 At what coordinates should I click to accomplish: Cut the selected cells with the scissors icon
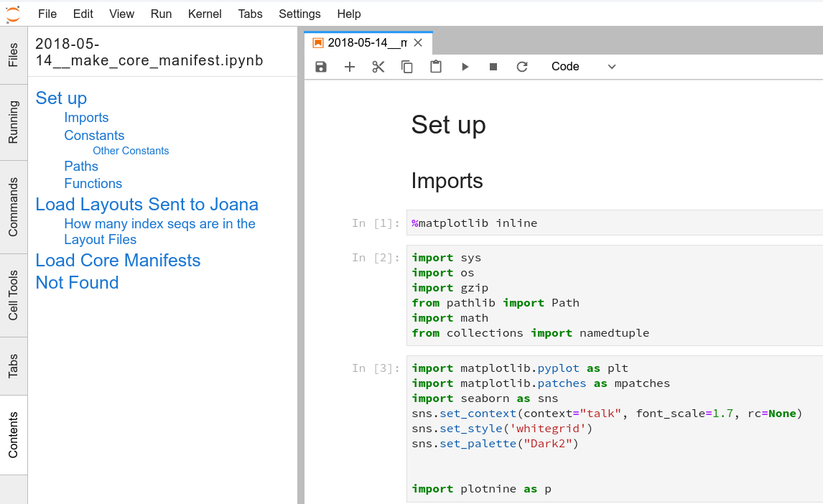[378, 66]
